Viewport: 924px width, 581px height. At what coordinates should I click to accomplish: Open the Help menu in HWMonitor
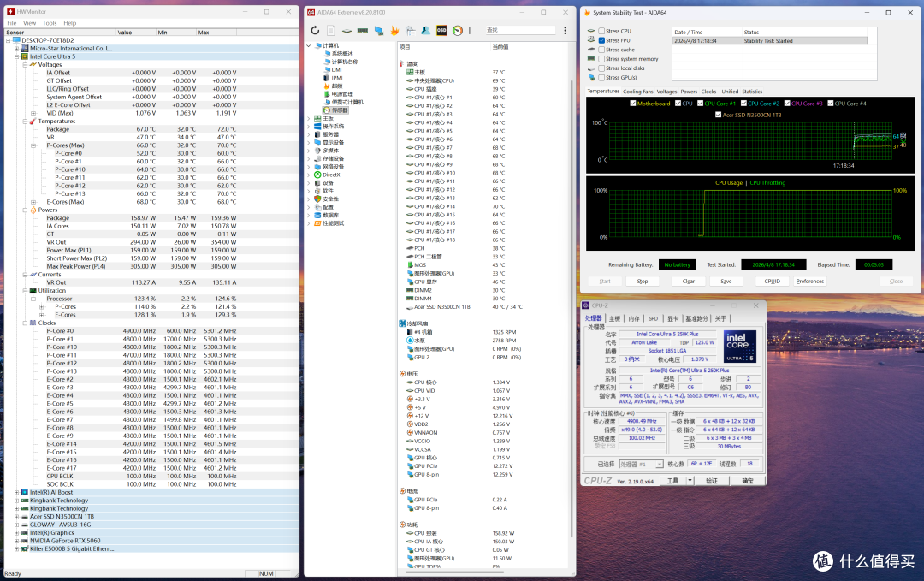[x=70, y=23]
